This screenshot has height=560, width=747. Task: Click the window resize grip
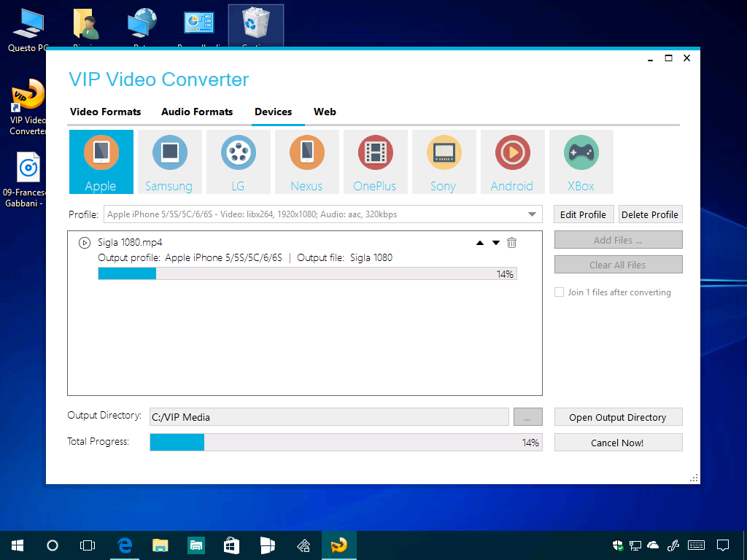[x=694, y=478]
